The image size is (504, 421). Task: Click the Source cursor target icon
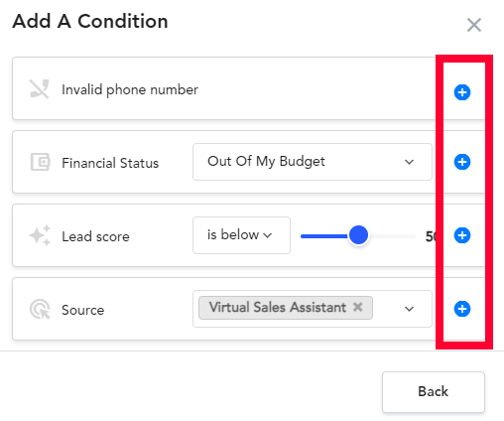point(40,309)
